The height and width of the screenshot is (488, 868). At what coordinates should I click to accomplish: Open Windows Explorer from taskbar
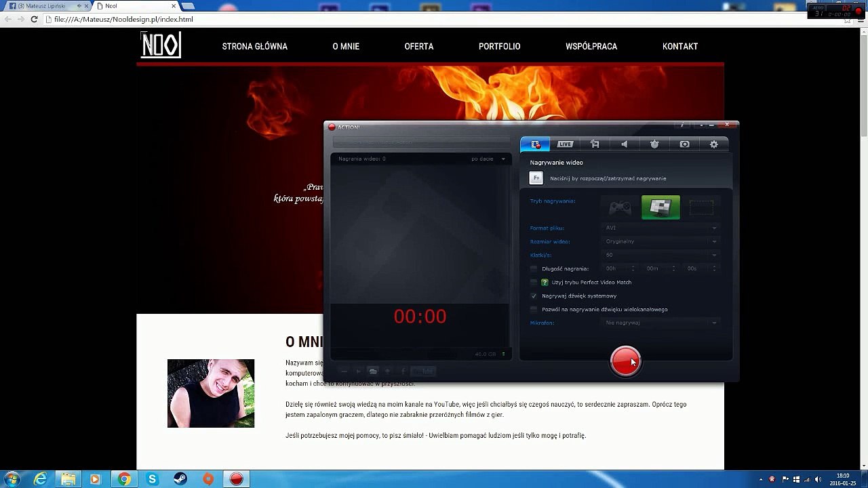68,479
